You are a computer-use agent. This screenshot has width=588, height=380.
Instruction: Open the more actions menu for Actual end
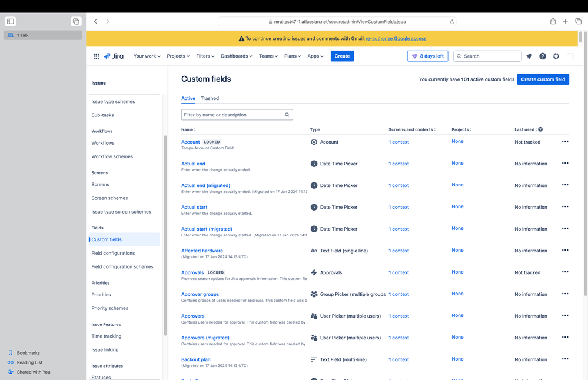(564, 163)
